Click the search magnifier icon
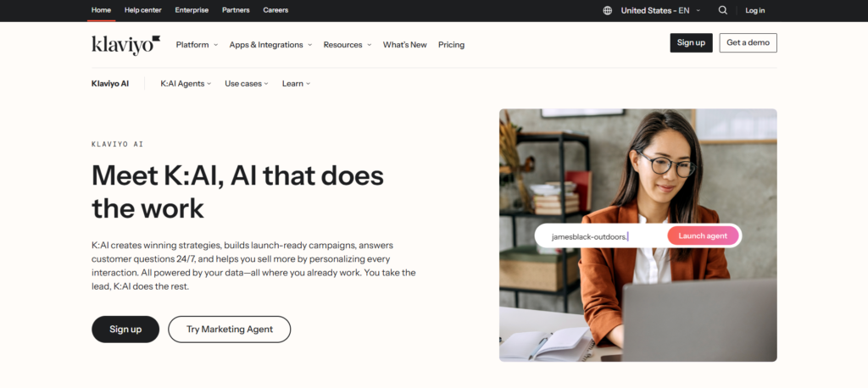868x388 pixels. [x=722, y=10]
